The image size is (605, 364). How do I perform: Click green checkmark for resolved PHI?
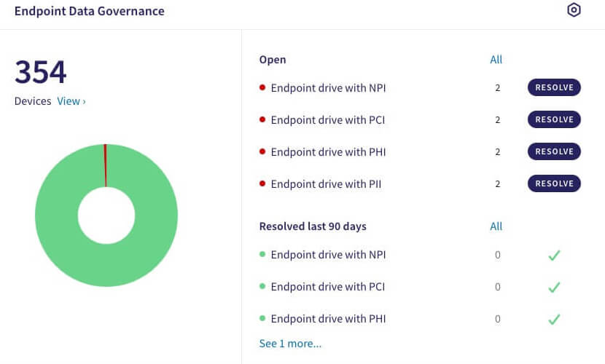[554, 320]
